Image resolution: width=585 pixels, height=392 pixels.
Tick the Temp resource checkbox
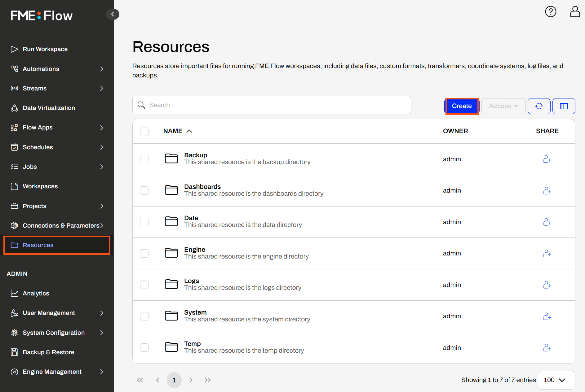pos(144,347)
